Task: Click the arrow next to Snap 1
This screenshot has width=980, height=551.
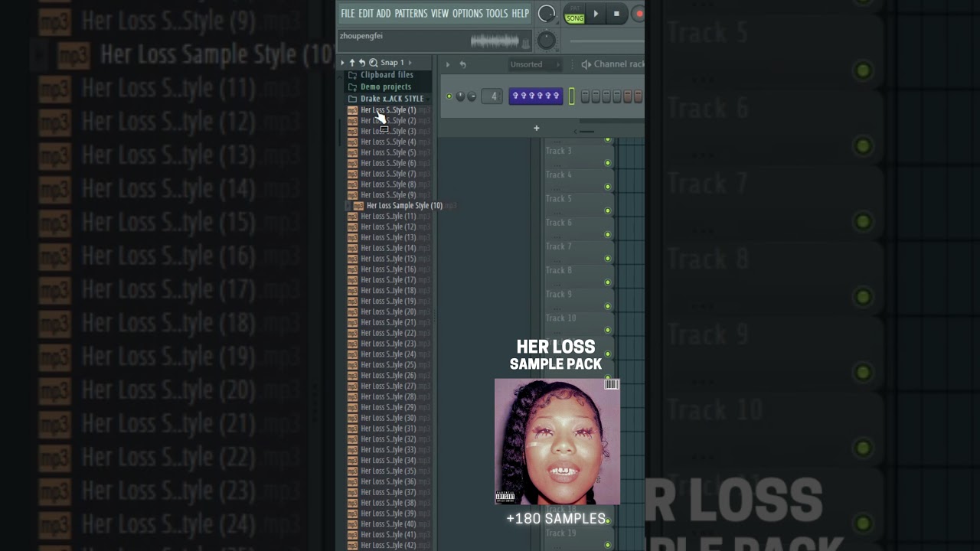Action: point(410,63)
